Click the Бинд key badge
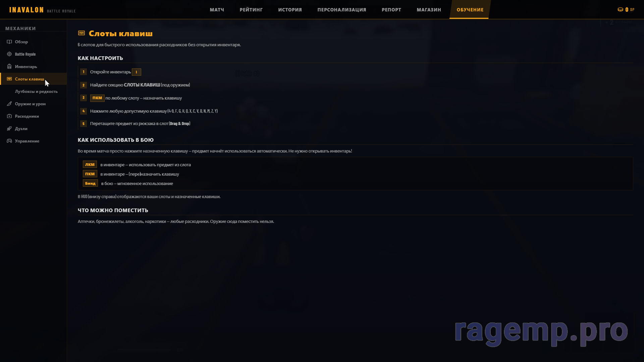This screenshot has width=644, height=362. click(90, 183)
